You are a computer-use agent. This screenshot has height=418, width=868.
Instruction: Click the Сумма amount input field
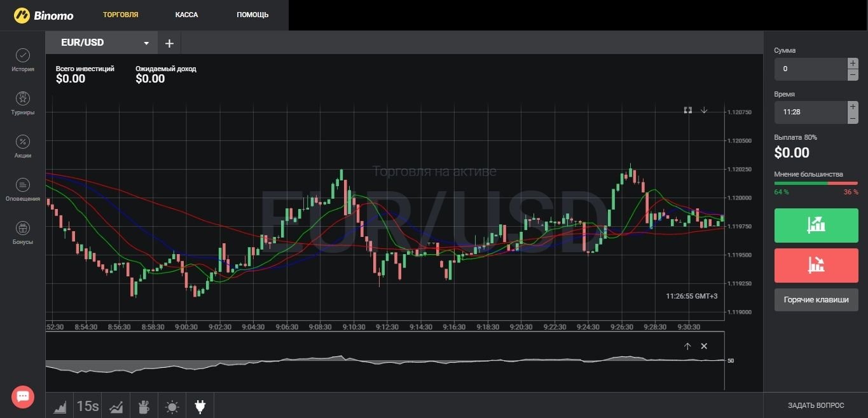pyautogui.click(x=810, y=69)
